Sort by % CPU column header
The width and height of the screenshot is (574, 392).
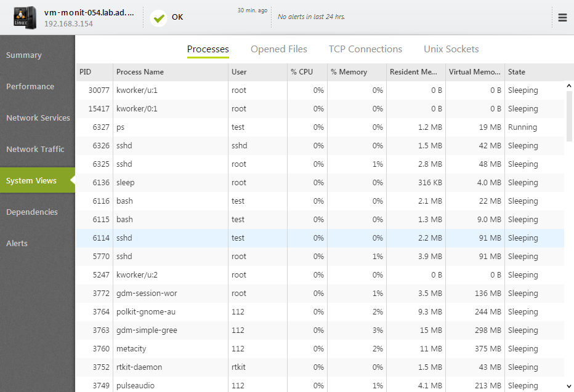pos(307,72)
